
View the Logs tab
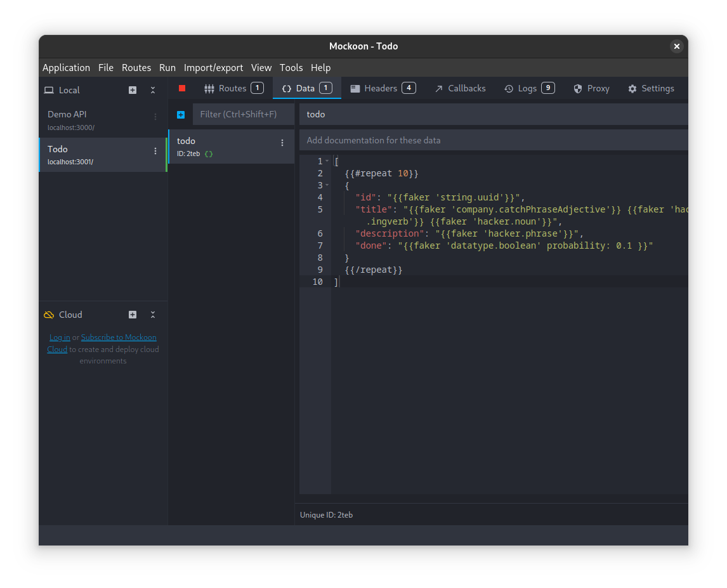point(530,88)
